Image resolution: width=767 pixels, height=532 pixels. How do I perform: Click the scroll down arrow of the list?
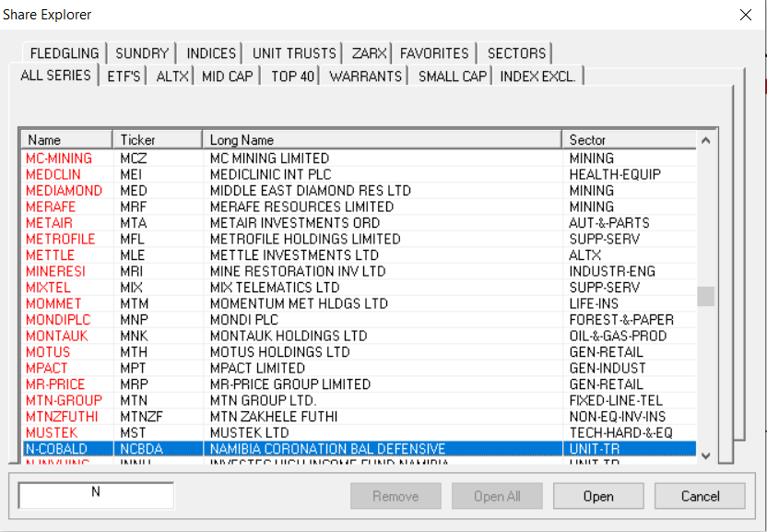[705, 455]
